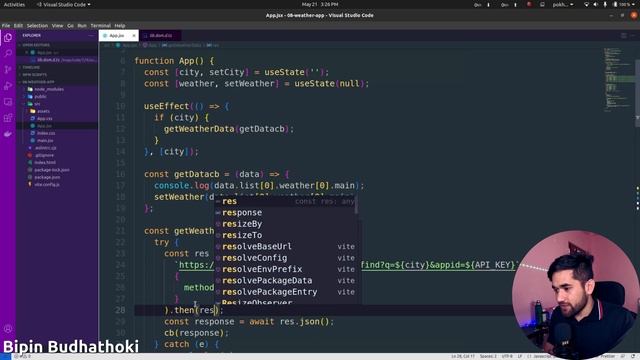
Task: Open the Terminal menu
Action: [100, 25]
